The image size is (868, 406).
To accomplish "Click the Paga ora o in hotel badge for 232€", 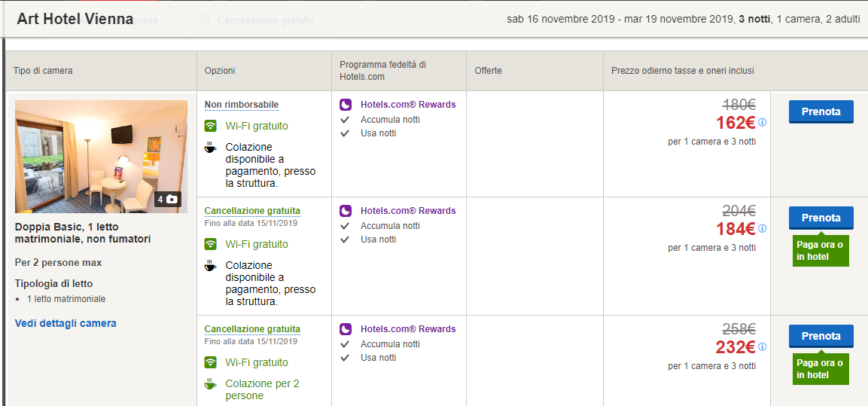I will 820,369.
